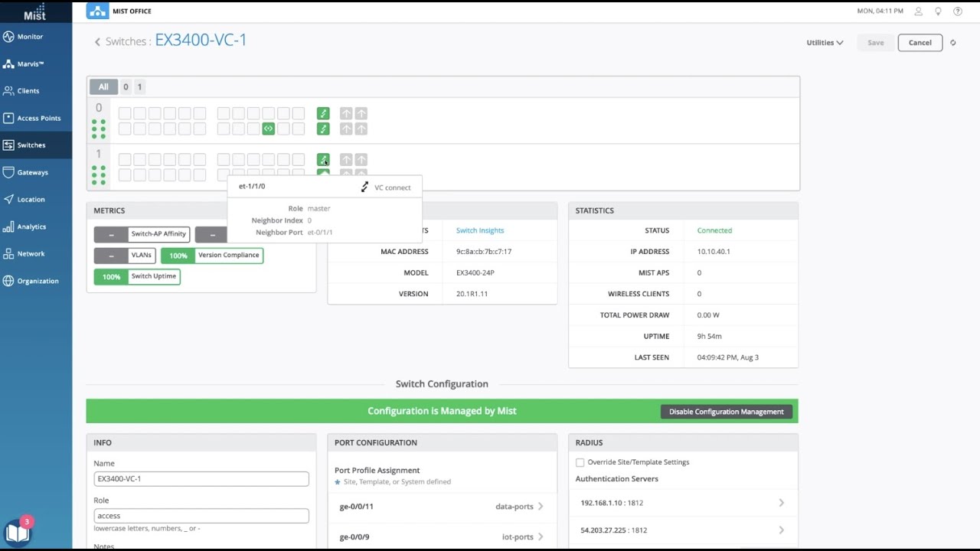Screen dimensions: 980x551
Task: Select first uplink arrow port on member 0 top row
Action: click(x=346, y=113)
